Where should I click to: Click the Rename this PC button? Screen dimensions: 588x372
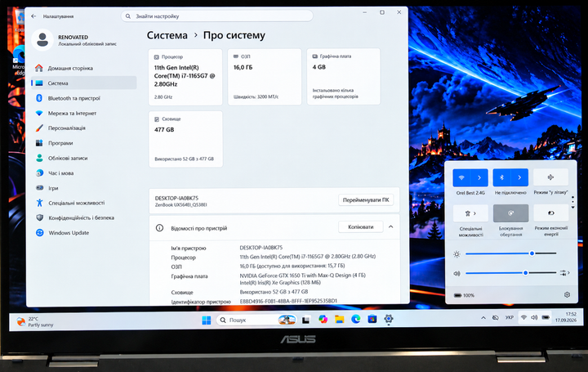366,200
